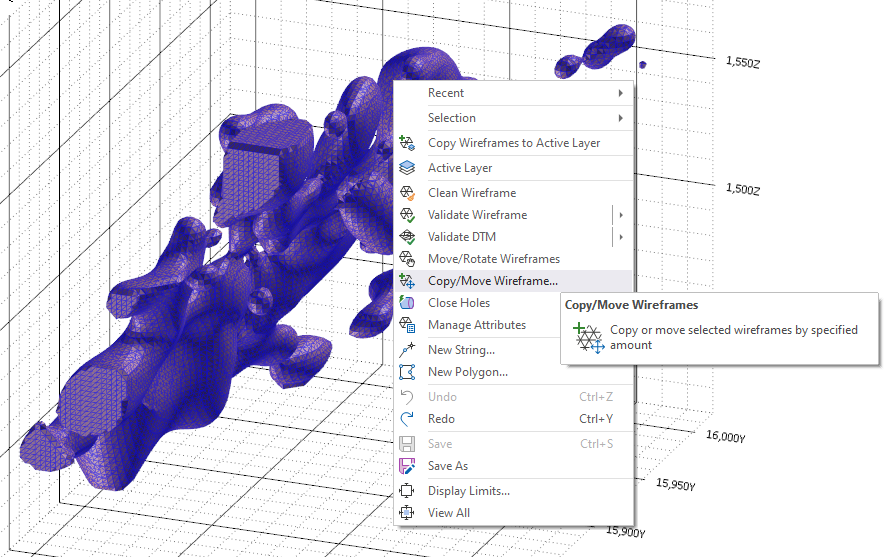Click the Clean Wireframe icon
890x557 pixels.
point(407,193)
